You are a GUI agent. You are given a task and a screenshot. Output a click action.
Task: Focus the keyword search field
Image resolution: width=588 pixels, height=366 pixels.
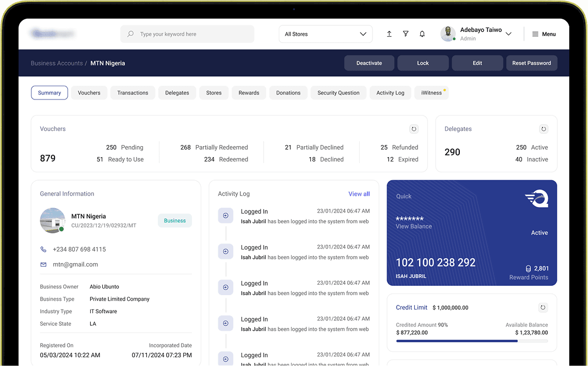point(187,34)
